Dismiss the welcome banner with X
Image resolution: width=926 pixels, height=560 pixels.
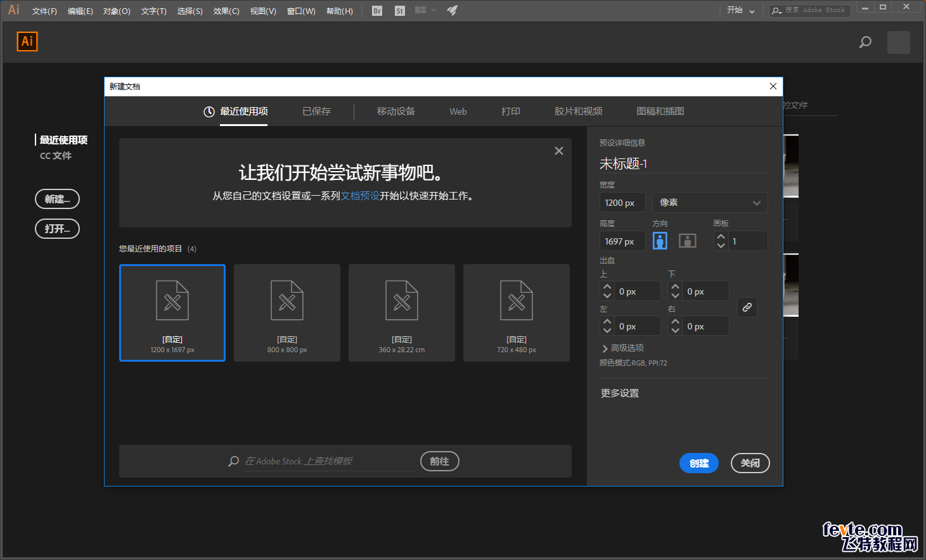(559, 151)
